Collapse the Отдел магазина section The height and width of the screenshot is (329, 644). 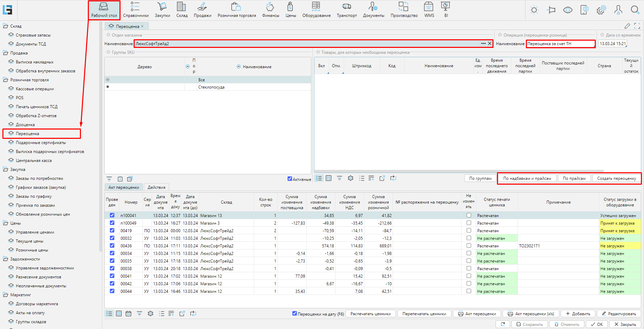pyautogui.click(x=108, y=35)
